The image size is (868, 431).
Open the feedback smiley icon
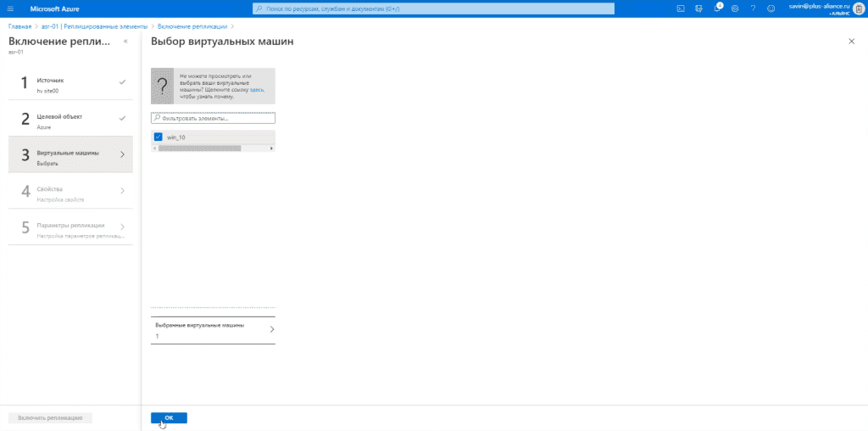coord(771,8)
